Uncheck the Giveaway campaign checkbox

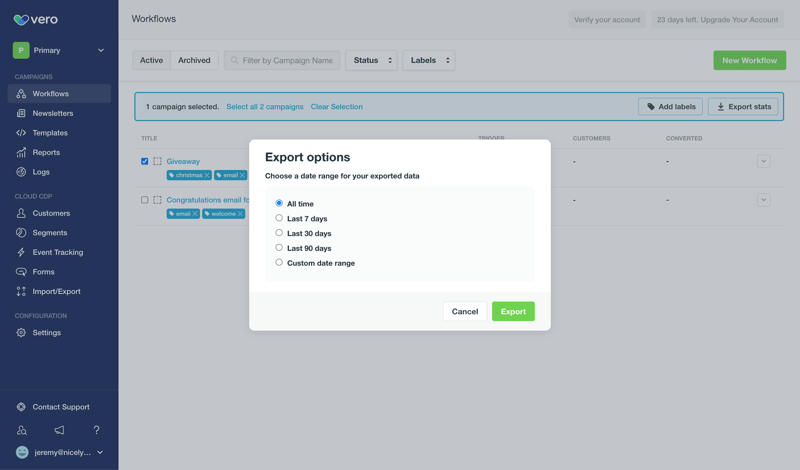(x=145, y=161)
